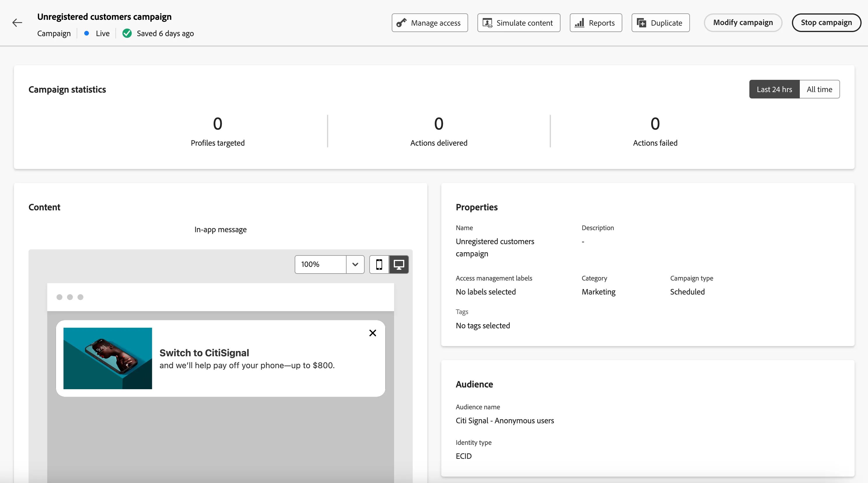Click the Simulate content preview icon
Screen dimensions: 868x483
click(487, 23)
